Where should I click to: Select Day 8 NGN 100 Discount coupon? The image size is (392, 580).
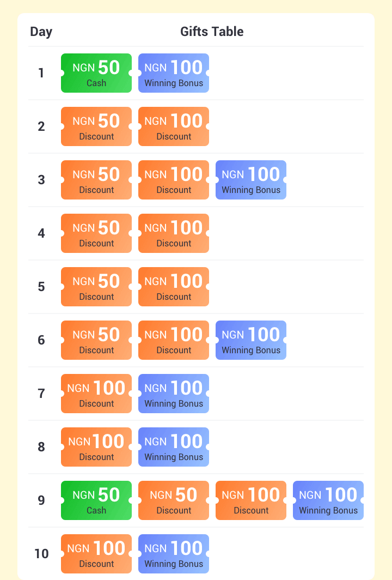96,447
